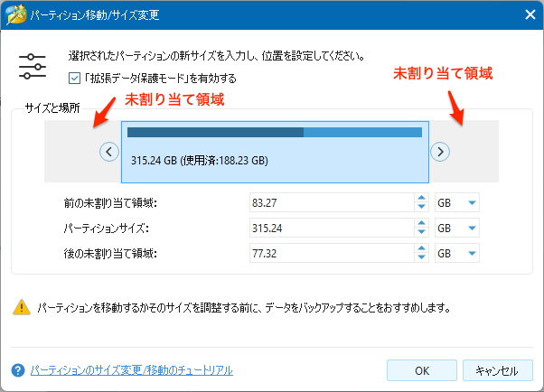
Task: Click the blue help question mark icon
Action: [17, 370]
